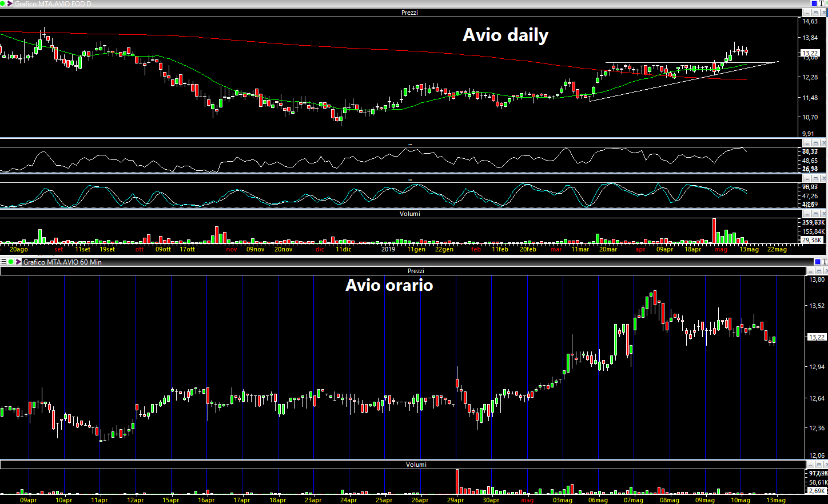Click the purple arrow icon beside 'Grafico MTA.AVIO EOD D'
Viewport: 828px width, 504px height.
pyautogui.click(x=10, y=3)
